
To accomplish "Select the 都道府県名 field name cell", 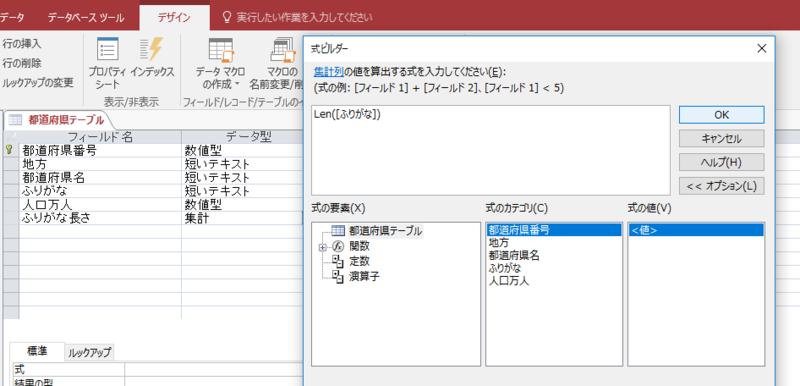I will pos(100,177).
